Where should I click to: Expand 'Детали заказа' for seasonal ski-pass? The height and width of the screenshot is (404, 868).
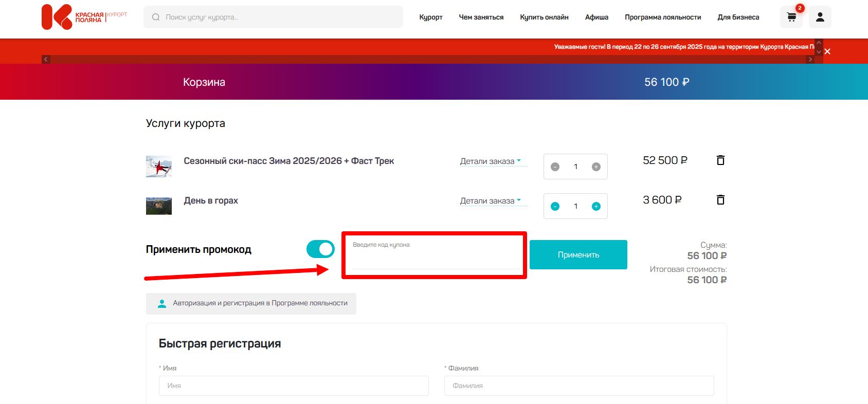tap(491, 161)
